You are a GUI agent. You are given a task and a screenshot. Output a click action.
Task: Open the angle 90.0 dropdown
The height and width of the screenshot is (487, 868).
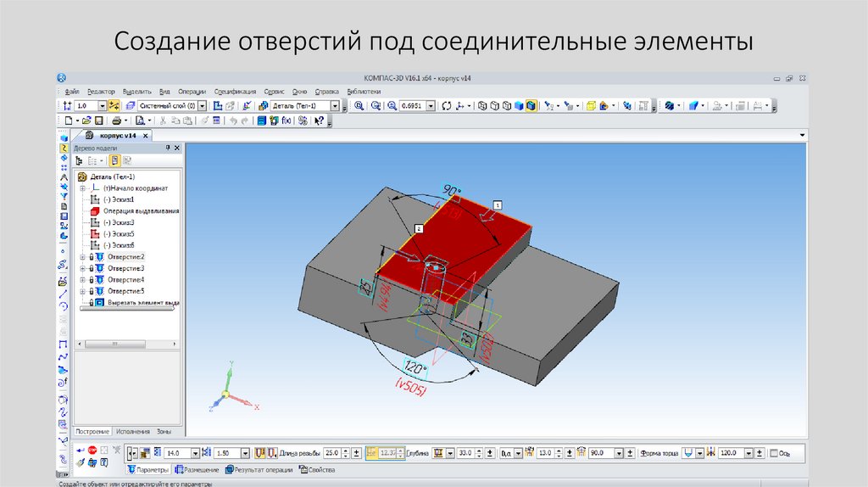(x=619, y=453)
